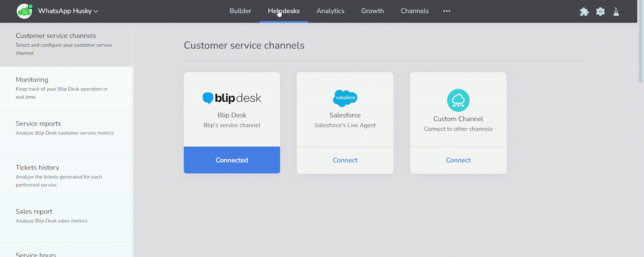Select the Helpdesks tab
This screenshot has height=257, width=644.
[284, 11]
